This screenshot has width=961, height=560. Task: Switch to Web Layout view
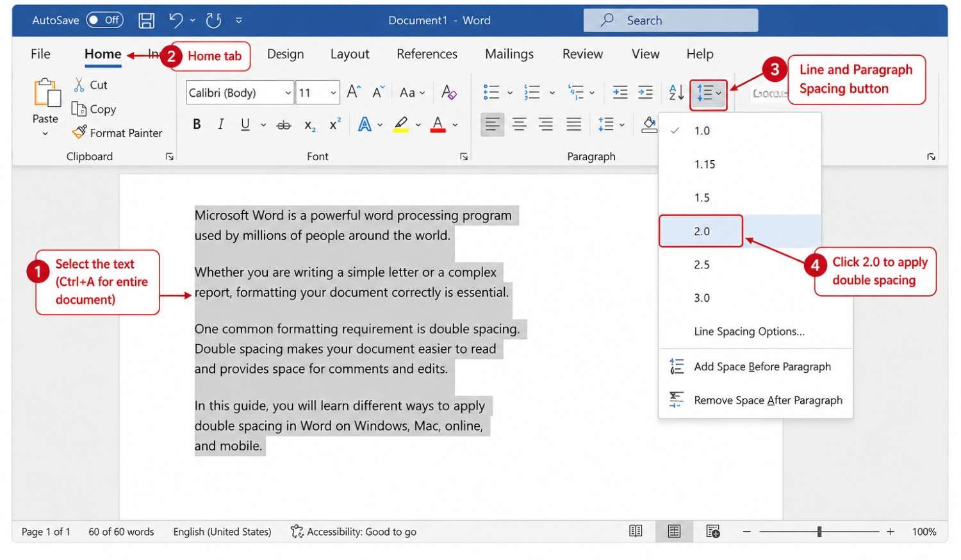713,531
